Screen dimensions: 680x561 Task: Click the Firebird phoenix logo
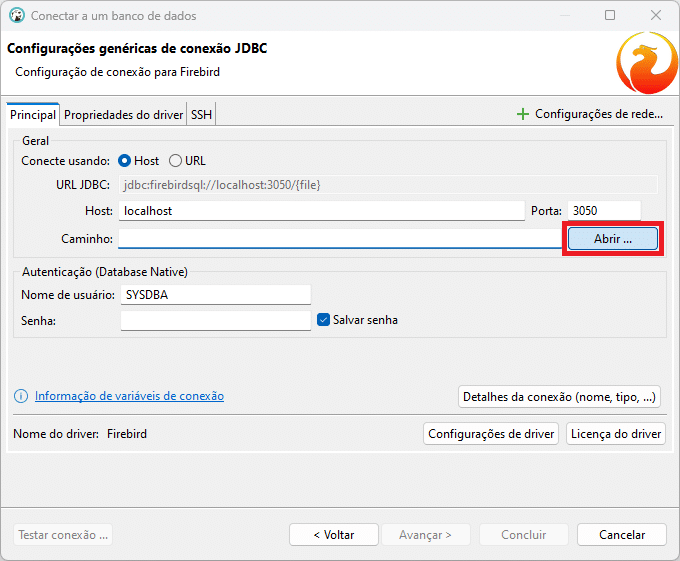[647, 63]
